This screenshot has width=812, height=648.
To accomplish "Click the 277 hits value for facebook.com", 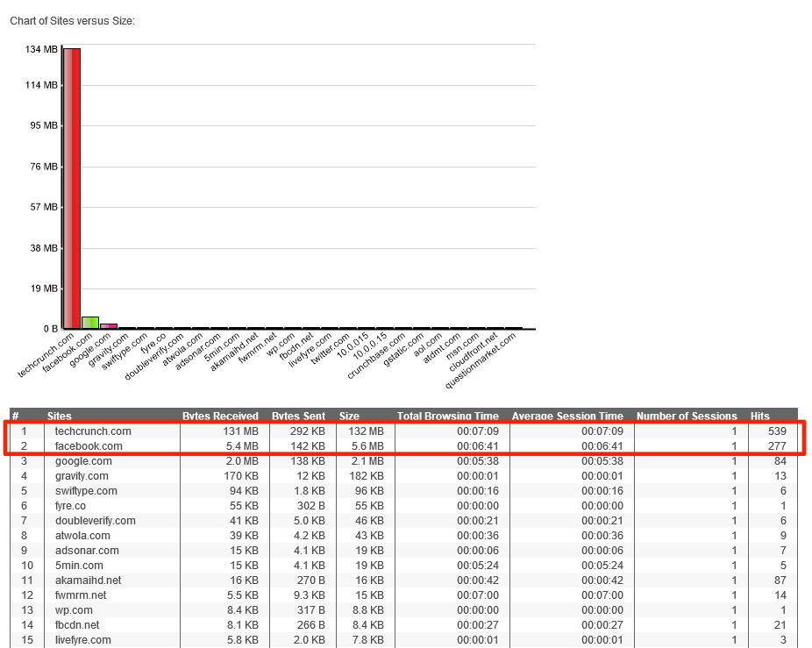I will 777,446.
